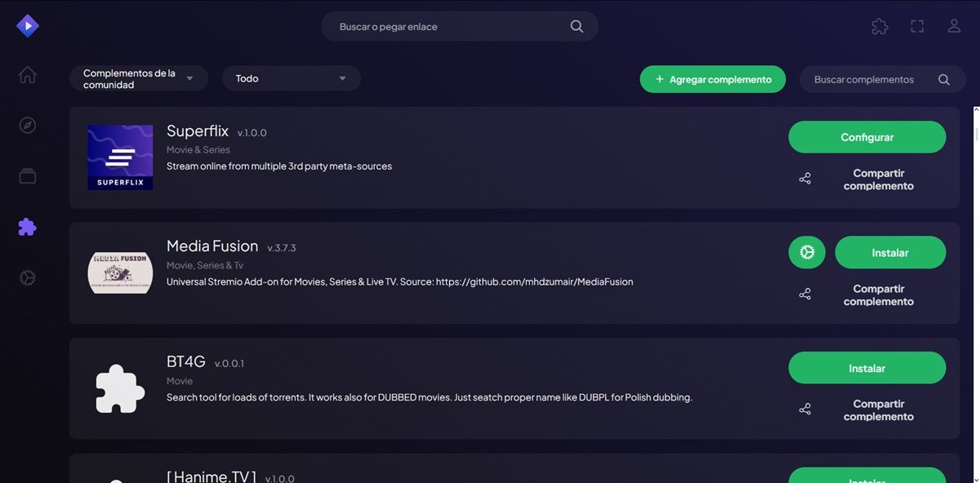980x483 pixels.
Task: Click the share icon for Media Fusion
Action: point(805,295)
